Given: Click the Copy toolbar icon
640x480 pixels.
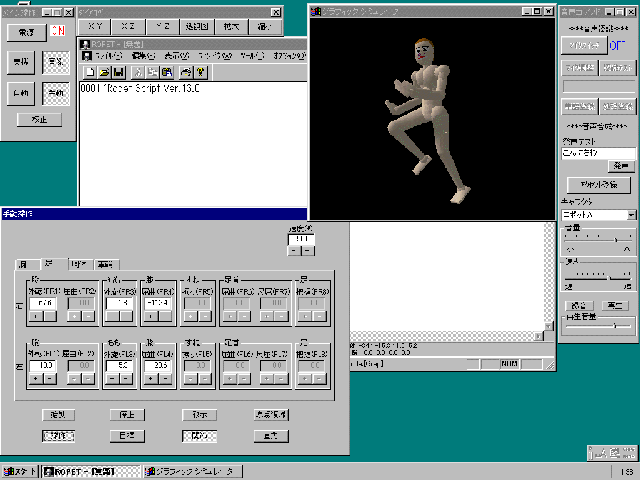Looking at the screenshot, I should tap(152, 72).
